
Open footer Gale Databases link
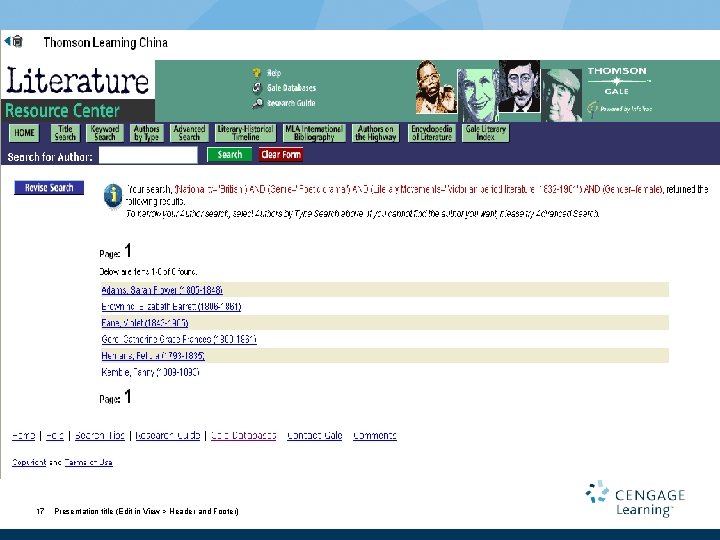[243, 435]
